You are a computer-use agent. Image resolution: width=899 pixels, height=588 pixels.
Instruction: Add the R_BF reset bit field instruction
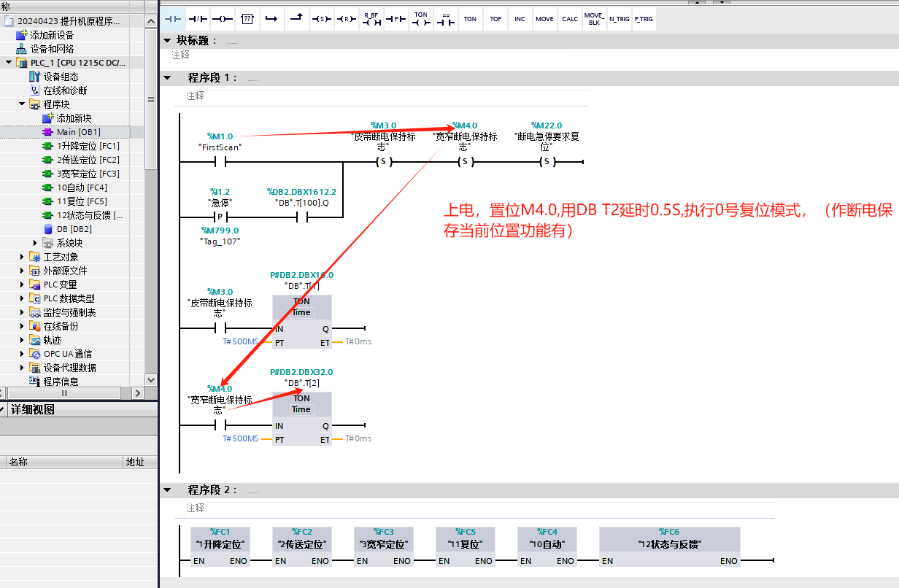point(371,19)
